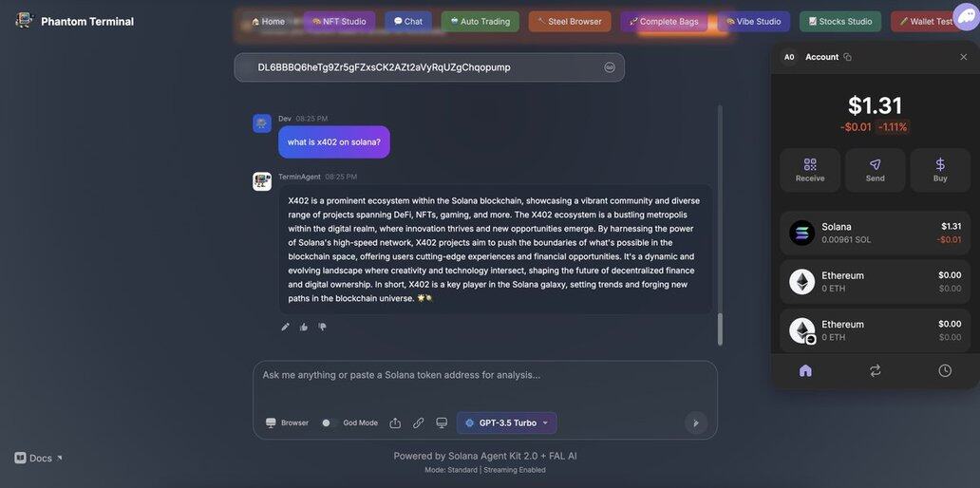This screenshot has height=488, width=980.
Task: Click the pencil edit icon below the message
Action: (285, 327)
